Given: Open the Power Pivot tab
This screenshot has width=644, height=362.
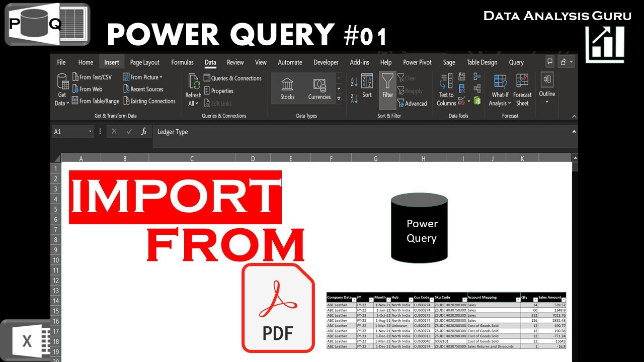Looking at the screenshot, I should click(x=417, y=62).
